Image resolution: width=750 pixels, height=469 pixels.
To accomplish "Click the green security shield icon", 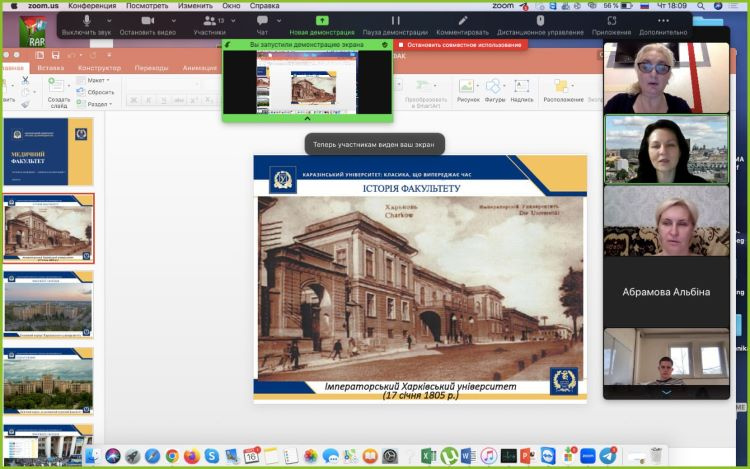I will click(385, 44).
